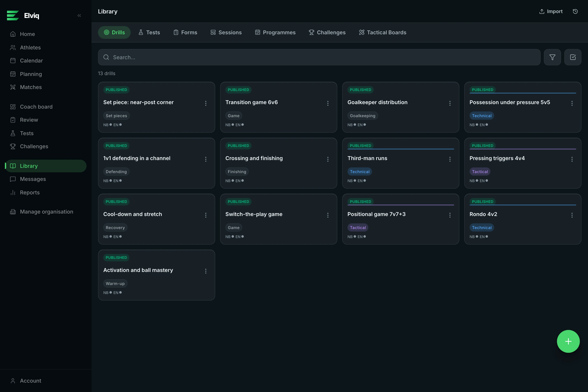
Task: Open options menu for Cool-down and stretch
Action: pos(206,215)
